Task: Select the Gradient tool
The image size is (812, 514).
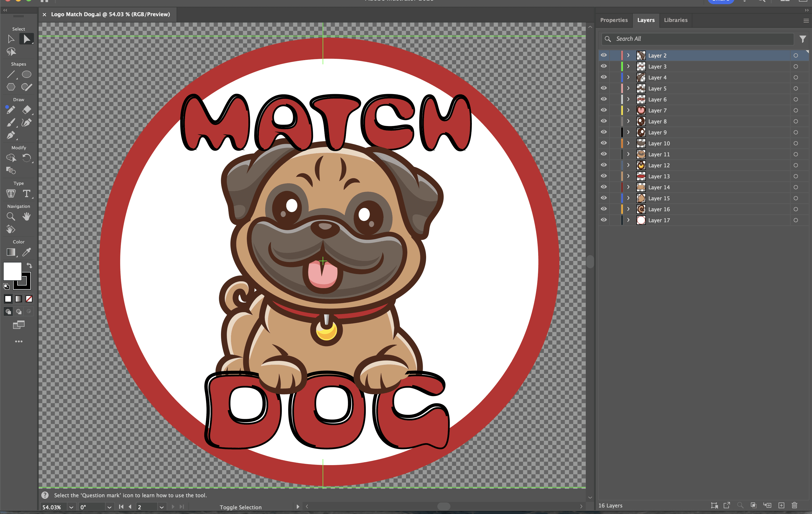Action: click(x=11, y=252)
